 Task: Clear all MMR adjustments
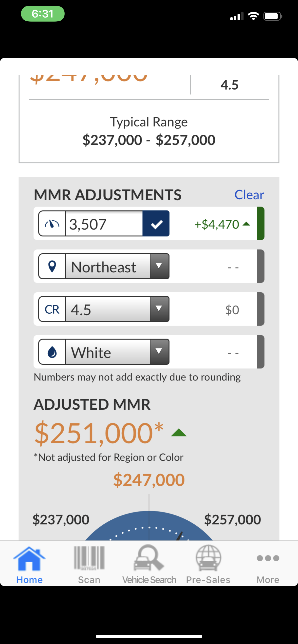click(249, 195)
